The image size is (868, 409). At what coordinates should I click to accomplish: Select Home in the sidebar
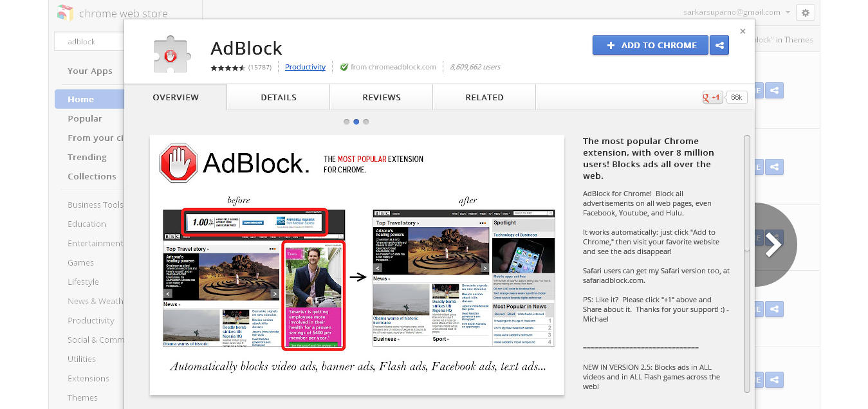pyautogui.click(x=89, y=99)
